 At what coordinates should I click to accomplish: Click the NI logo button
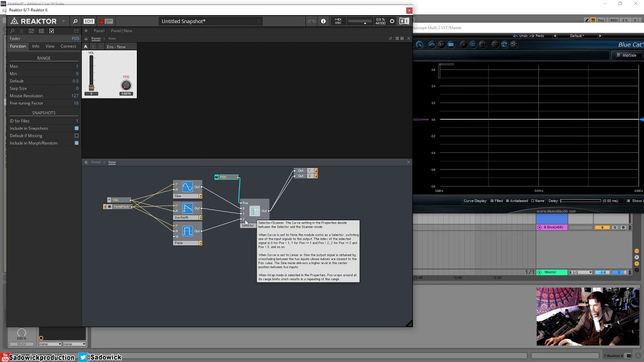click(x=404, y=21)
